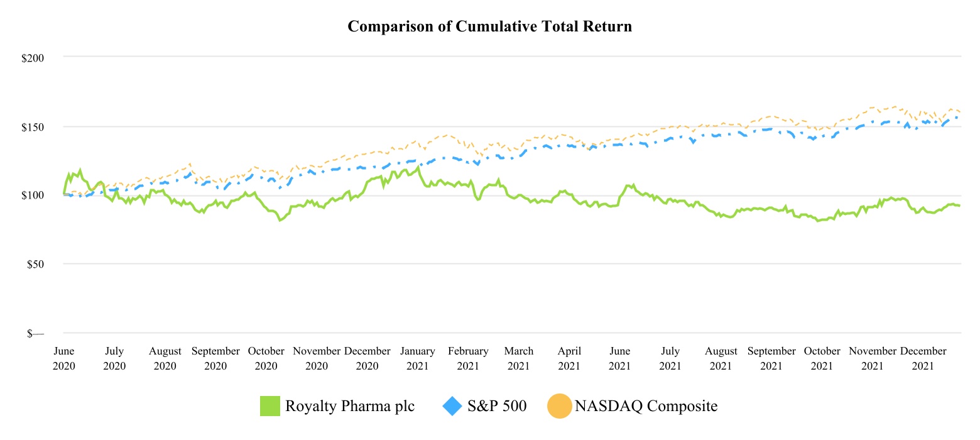Click the blue S&P 500 diamond icon

[452, 406]
